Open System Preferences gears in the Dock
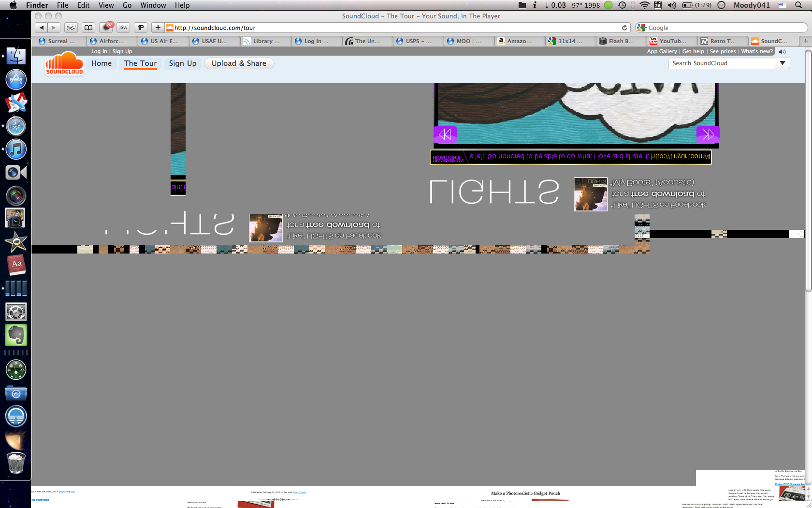This screenshot has height=508, width=812. pyautogui.click(x=16, y=312)
